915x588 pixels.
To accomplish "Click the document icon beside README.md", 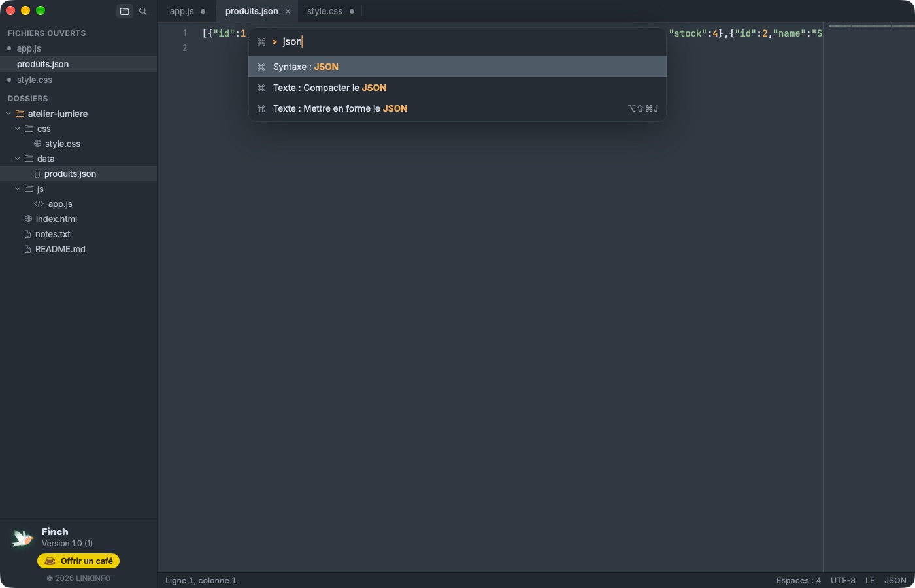I will coord(27,249).
